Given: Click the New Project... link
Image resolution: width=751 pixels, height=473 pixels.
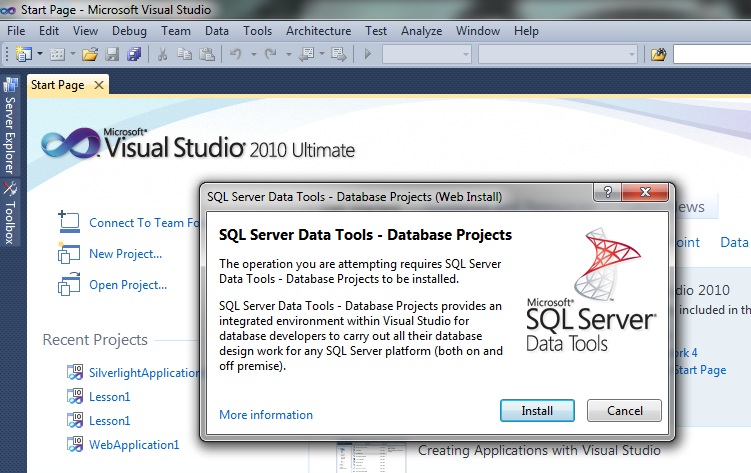Looking at the screenshot, I should pyautogui.click(x=125, y=254).
